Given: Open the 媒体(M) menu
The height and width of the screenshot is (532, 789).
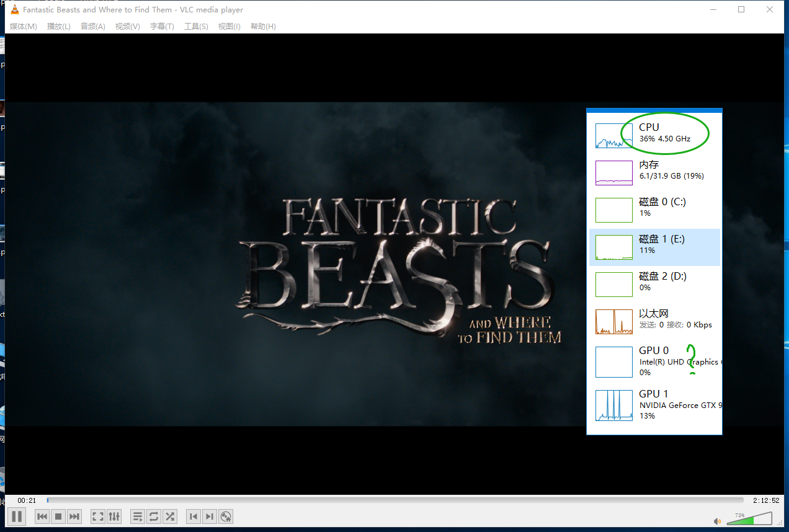Looking at the screenshot, I should tap(24, 26).
